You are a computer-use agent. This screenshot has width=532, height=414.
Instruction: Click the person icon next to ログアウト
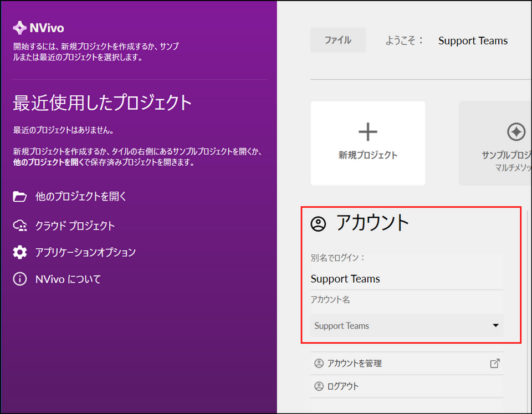[319, 386]
